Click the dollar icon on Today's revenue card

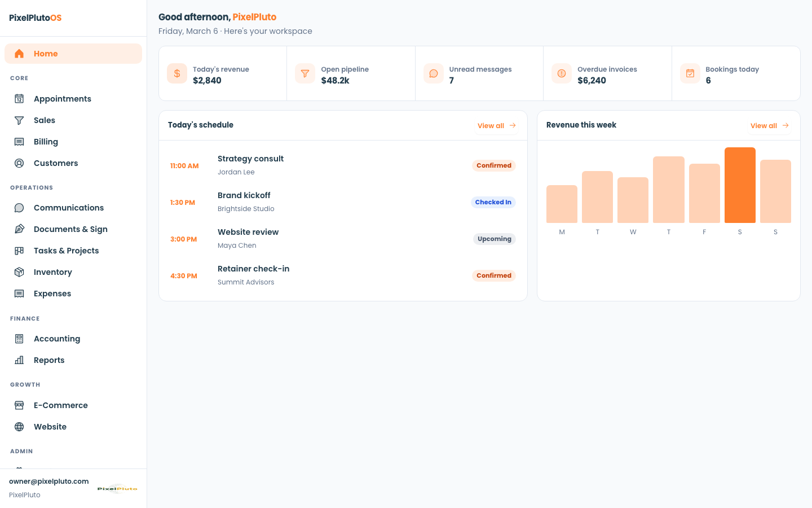177,73
